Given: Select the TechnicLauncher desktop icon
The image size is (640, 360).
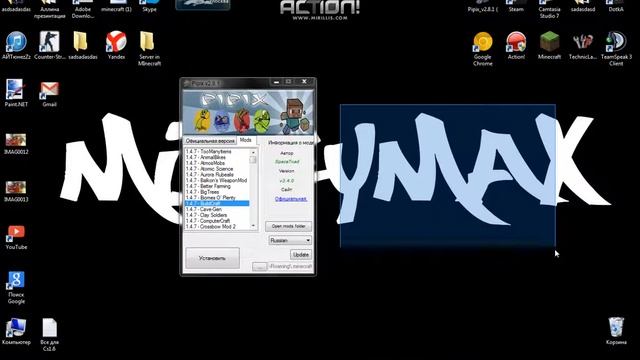Looking at the screenshot, I should pos(582,46).
